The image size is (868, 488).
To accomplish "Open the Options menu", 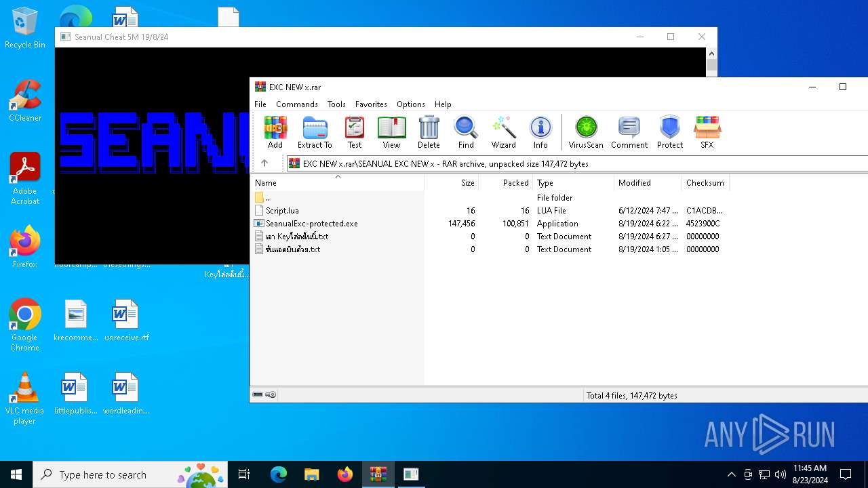I will click(x=411, y=104).
